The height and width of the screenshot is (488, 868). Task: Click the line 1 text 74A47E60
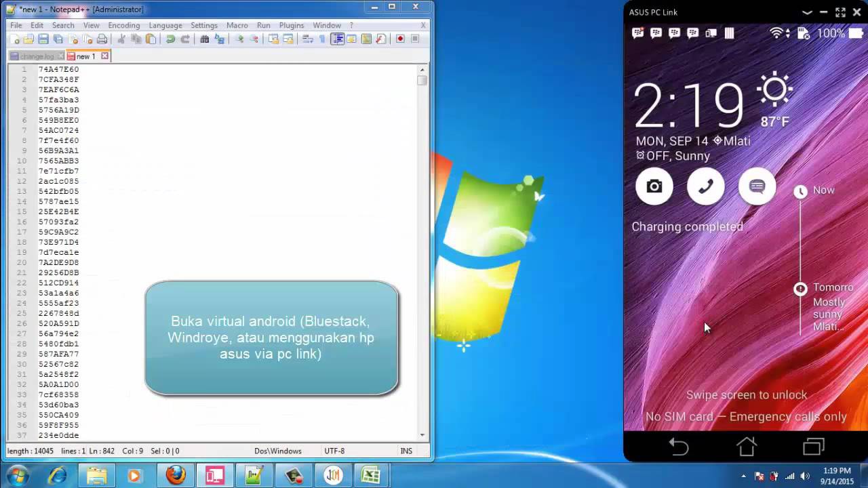click(58, 69)
